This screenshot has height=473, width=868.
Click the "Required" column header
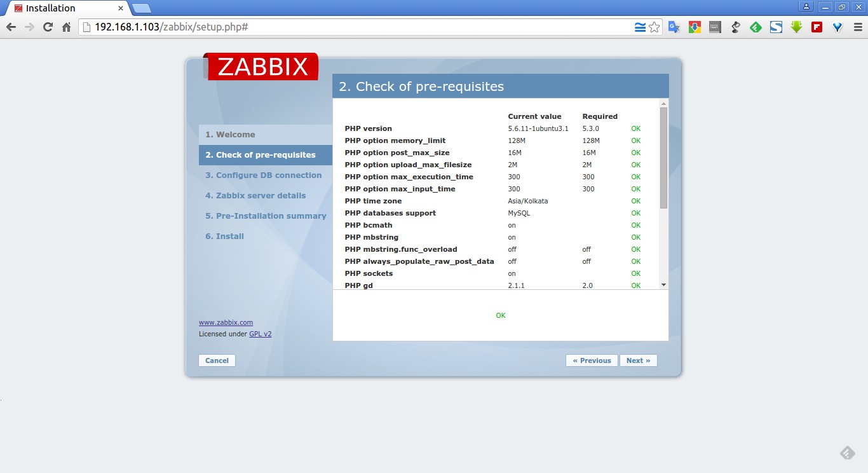[600, 116]
